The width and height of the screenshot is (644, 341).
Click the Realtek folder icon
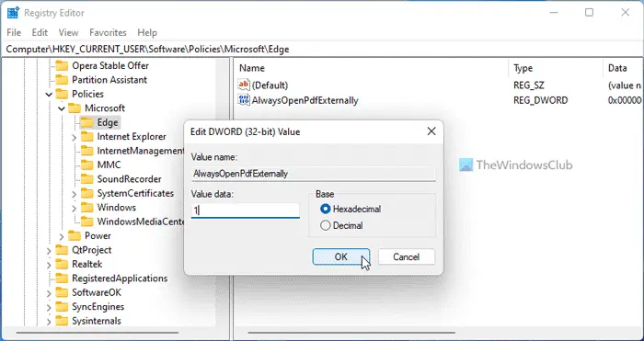click(x=62, y=264)
